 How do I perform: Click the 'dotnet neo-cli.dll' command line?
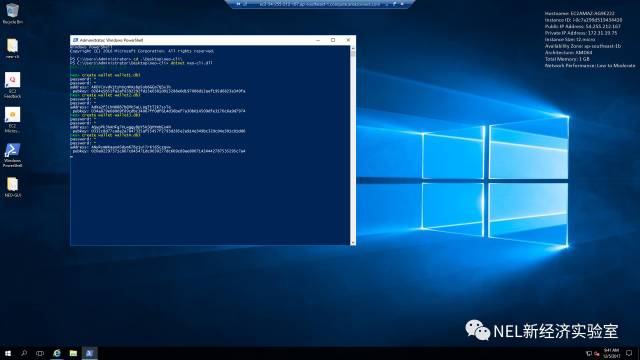(141, 63)
